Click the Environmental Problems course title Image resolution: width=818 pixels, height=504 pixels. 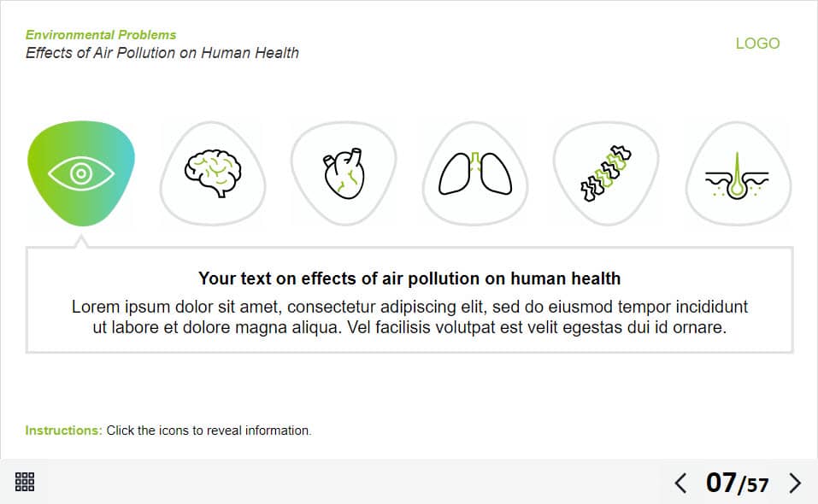click(101, 35)
